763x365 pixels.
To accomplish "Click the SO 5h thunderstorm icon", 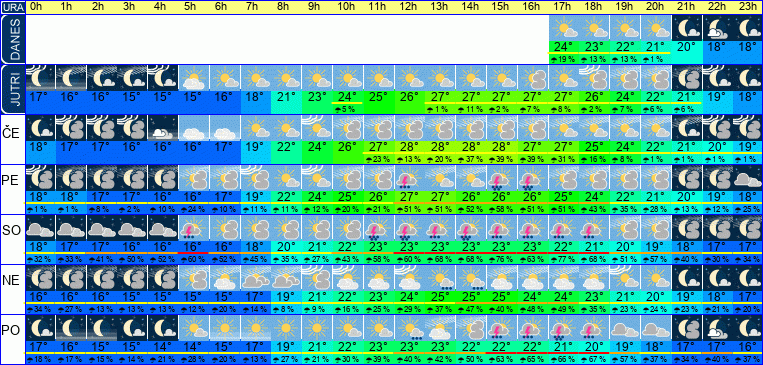I will click(194, 228).
